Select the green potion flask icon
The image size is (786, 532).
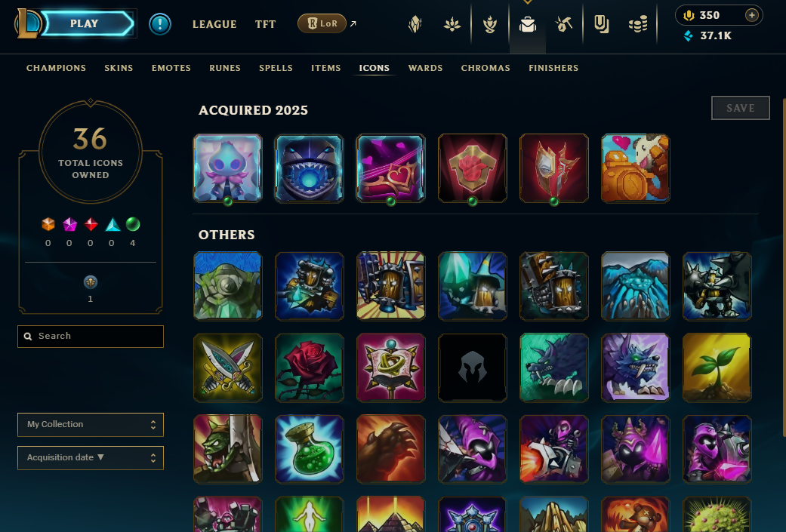[310, 449]
